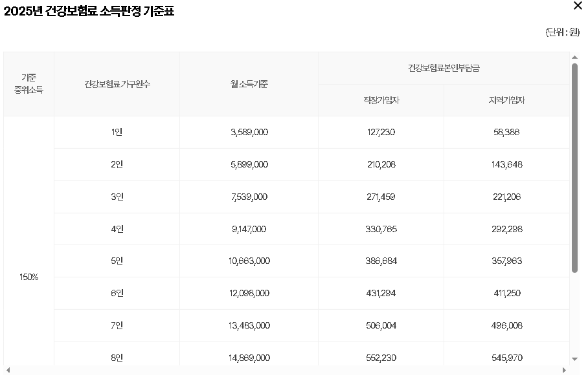Click the 5,899,000 value for 2인 households
This screenshot has height=379, width=588.
tap(249, 164)
